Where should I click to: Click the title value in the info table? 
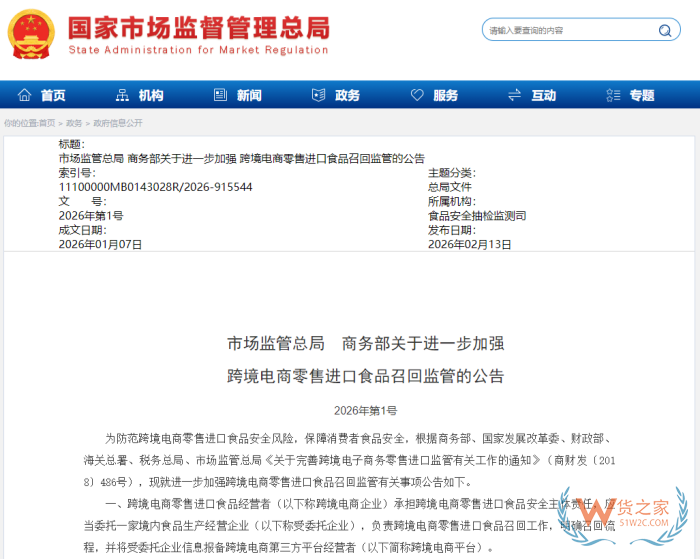click(x=242, y=159)
